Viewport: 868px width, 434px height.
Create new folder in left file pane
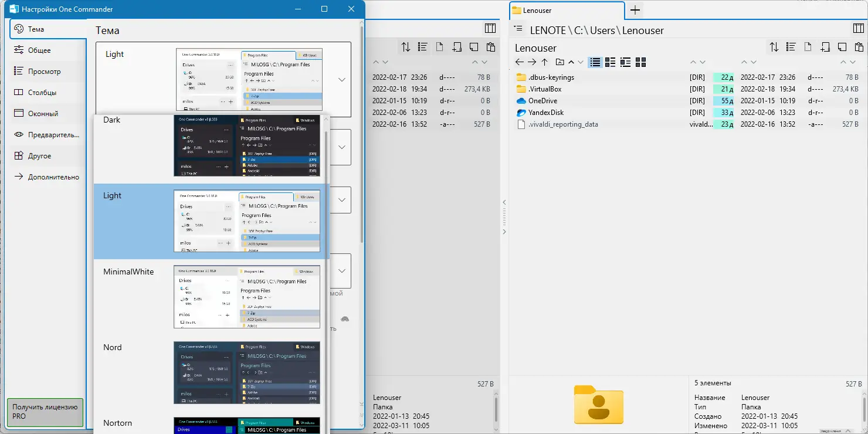click(457, 47)
